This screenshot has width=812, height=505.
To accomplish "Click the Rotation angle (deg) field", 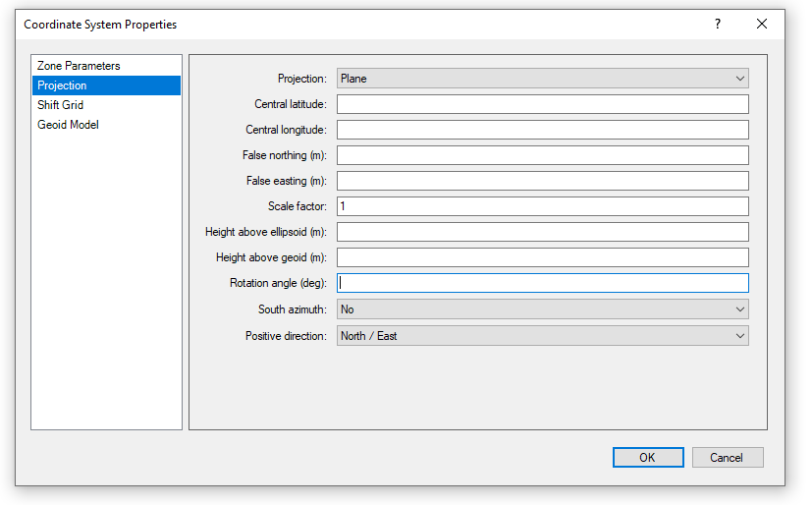I will 542,283.
